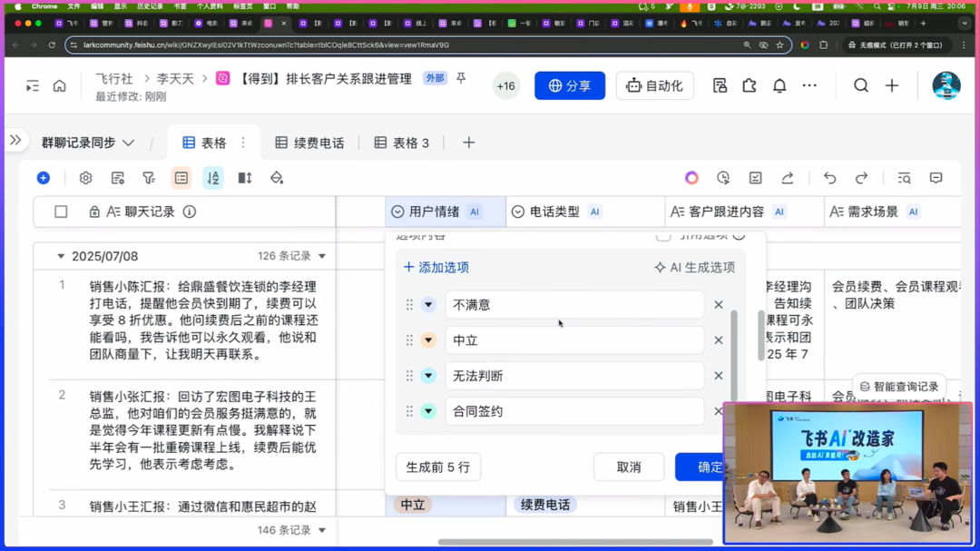Open color dropdown for 不满意 option
The image size is (980, 551).
point(428,305)
